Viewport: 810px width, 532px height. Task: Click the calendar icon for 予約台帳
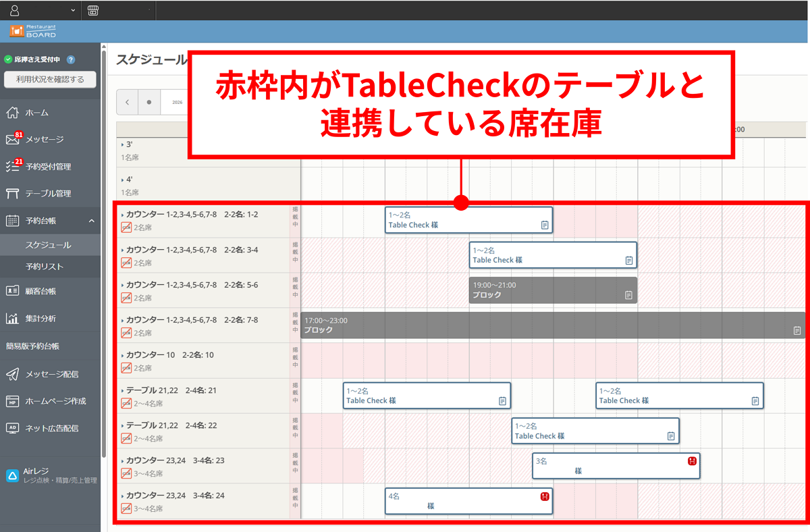click(x=12, y=220)
